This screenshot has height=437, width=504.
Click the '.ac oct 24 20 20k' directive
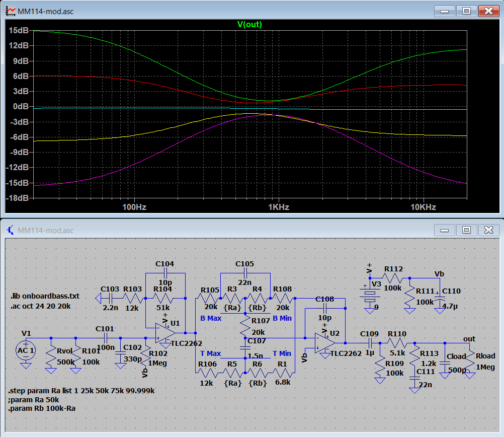click(x=41, y=306)
